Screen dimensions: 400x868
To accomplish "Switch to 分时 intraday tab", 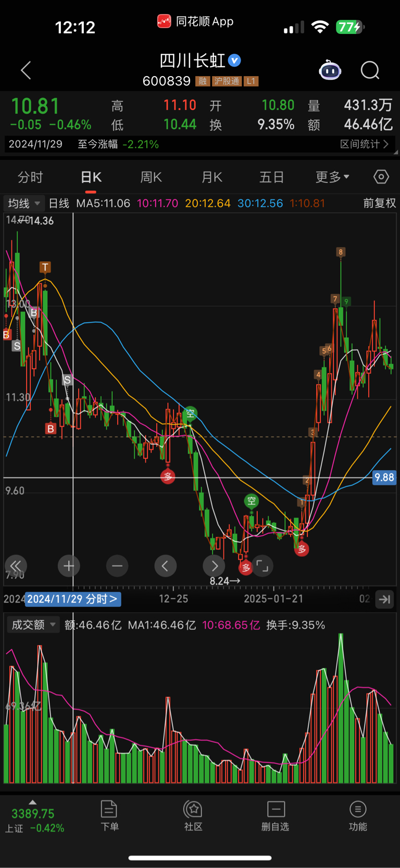I will (x=30, y=177).
